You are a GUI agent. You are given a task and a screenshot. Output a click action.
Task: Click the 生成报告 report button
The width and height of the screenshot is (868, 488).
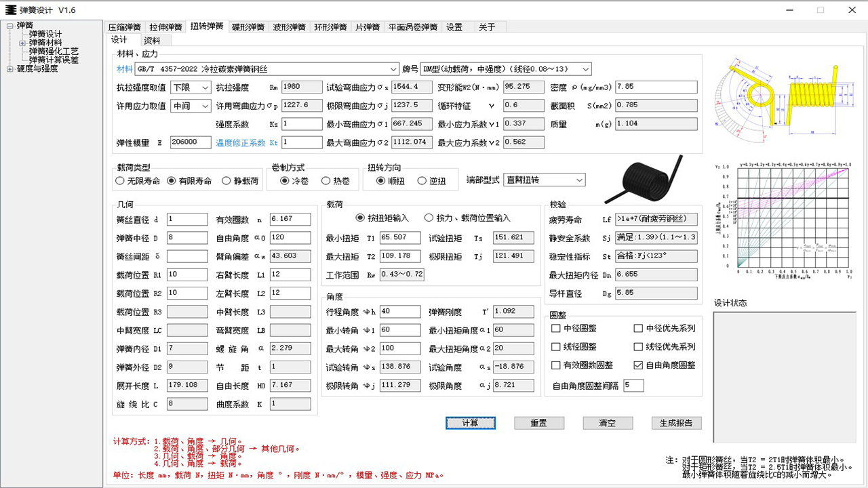tap(675, 422)
